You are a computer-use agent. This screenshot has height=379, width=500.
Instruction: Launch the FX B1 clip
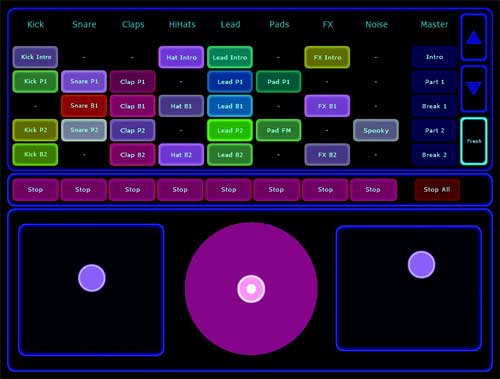click(327, 106)
